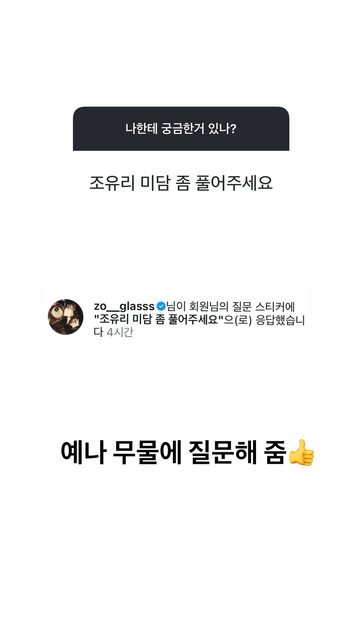This screenshot has width=362, height=644.
Task: Click the blue verified badge icon
Action: [x=161, y=306]
